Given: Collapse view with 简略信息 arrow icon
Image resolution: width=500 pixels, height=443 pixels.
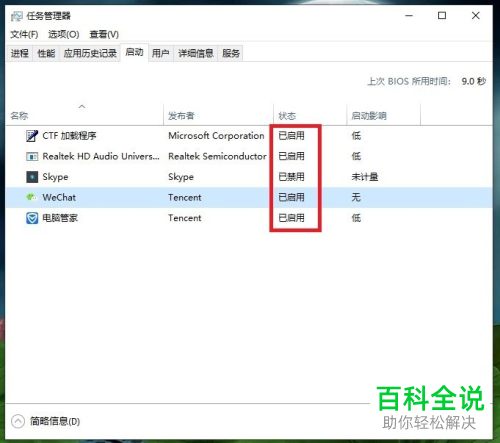Looking at the screenshot, I should click(18, 421).
